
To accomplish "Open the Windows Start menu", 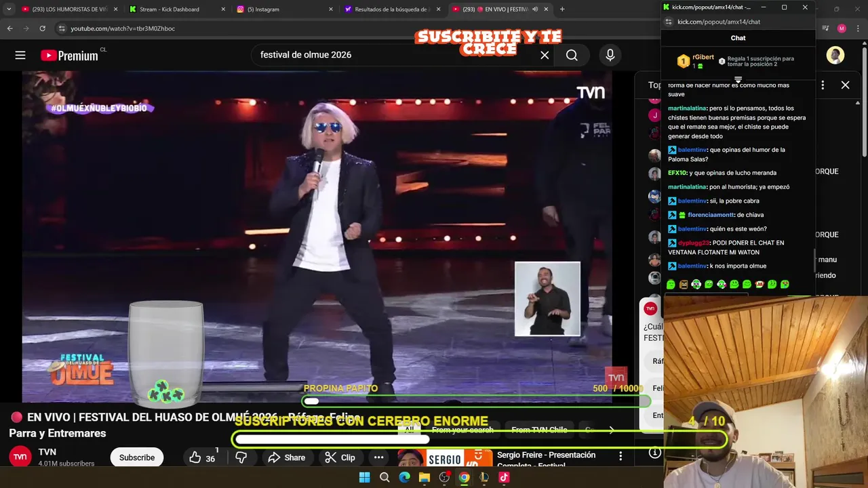I will (364, 477).
